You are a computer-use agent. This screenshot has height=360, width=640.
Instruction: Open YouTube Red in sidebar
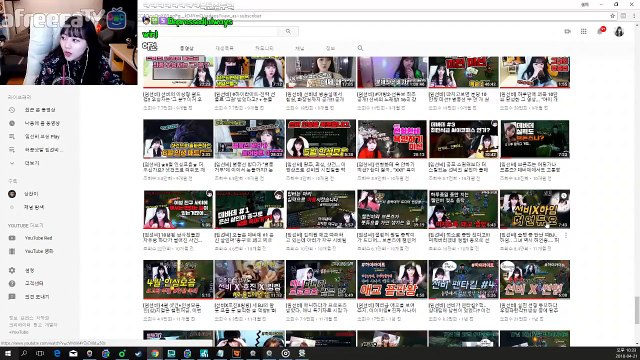pos(38,238)
